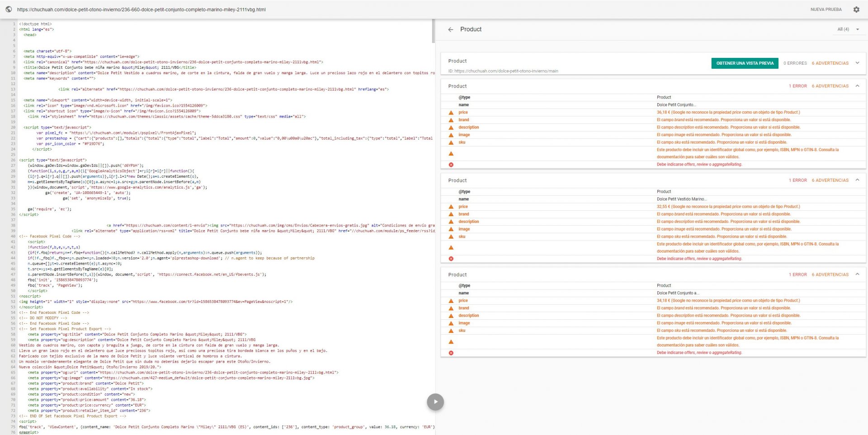Click the warning icon next to second card's brand
The height and width of the screenshot is (435, 868).
pos(451,214)
